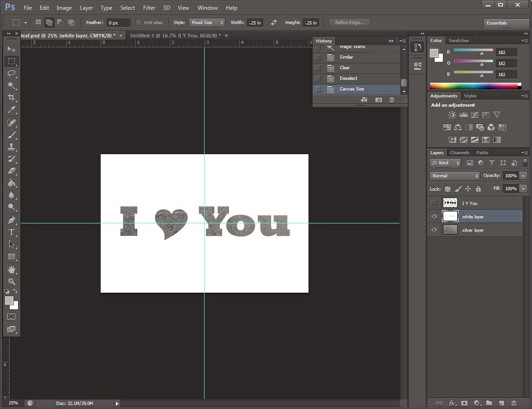Click the color spectrum ramp
The width and height of the screenshot is (532, 409).
tap(473, 86)
